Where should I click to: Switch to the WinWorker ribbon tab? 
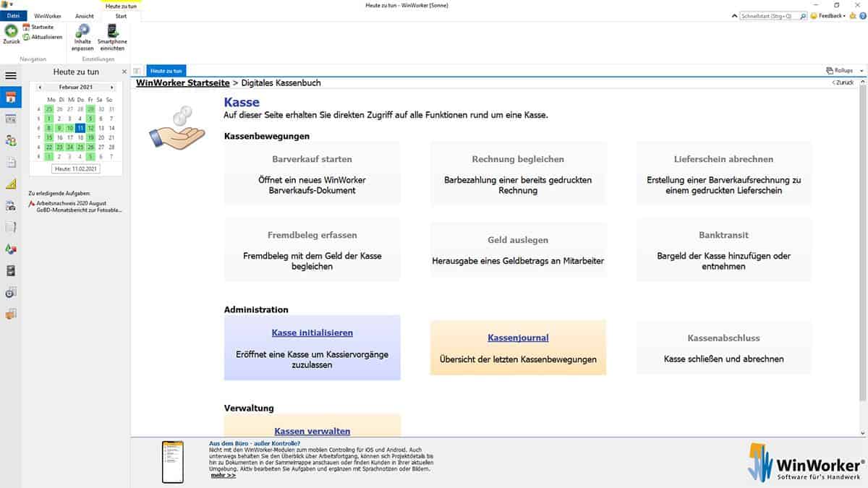click(48, 16)
